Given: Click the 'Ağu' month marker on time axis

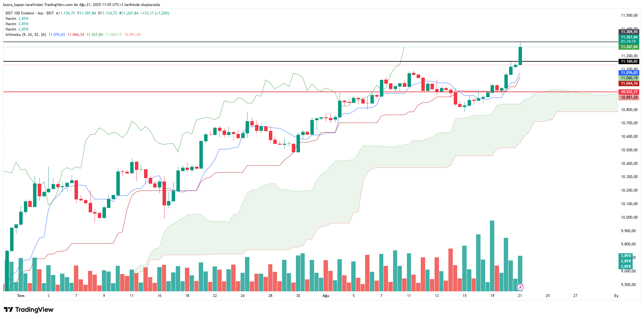Looking at the screenshot, I should click(326, 296).
